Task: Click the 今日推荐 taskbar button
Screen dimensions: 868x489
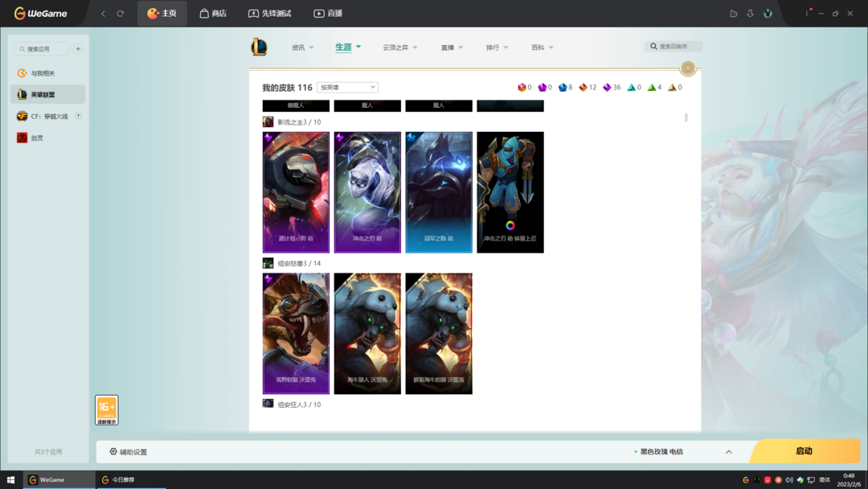Action: pyautogui.click(x=130, y=479)
